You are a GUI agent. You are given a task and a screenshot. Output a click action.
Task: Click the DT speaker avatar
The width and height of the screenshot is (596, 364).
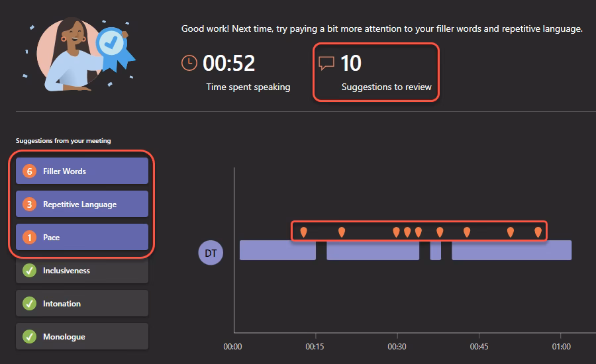tap(211, 252)
